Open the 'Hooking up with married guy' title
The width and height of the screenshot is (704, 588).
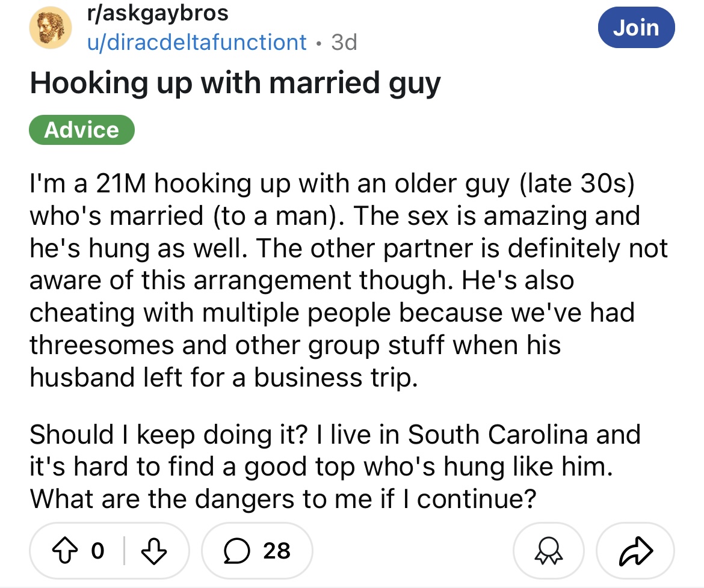click(235, 84)
